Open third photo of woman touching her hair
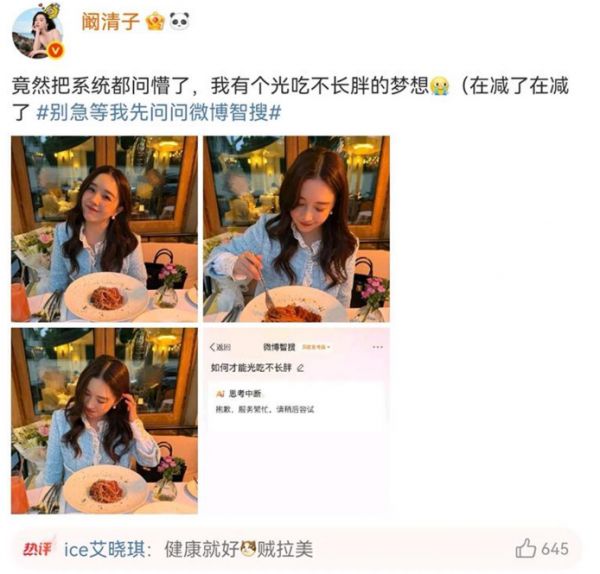 coord(104,421)
